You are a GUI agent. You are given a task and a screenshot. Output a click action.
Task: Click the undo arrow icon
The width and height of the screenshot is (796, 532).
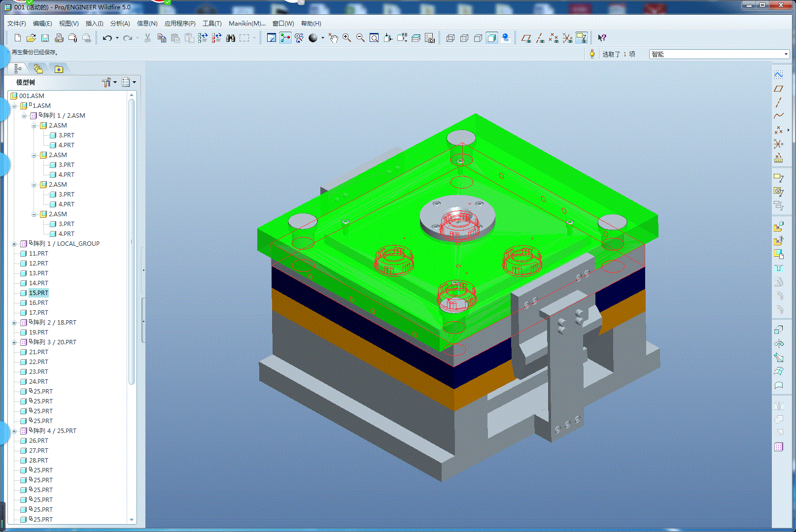point(107,38)
